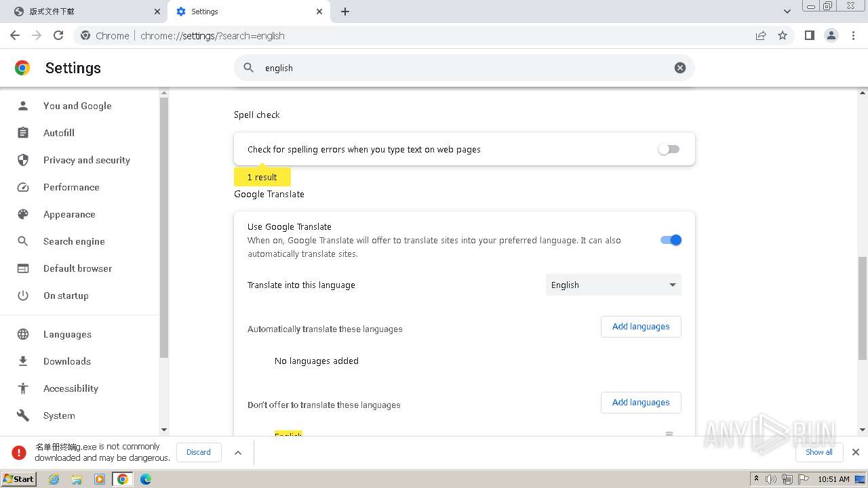This screenshot has width=868, height=488.
Task: Bookmark this tab with the star icon
Action: pyautogui.click(x=783, y=35)
